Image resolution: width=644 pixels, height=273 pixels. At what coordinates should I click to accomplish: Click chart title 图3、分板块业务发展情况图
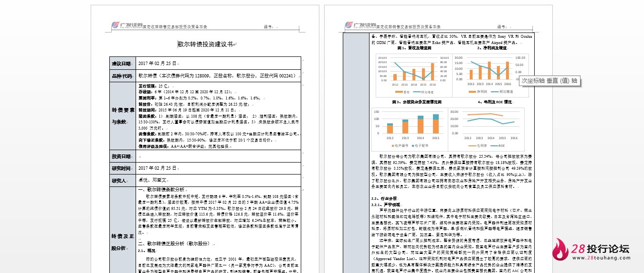[417, 102]
